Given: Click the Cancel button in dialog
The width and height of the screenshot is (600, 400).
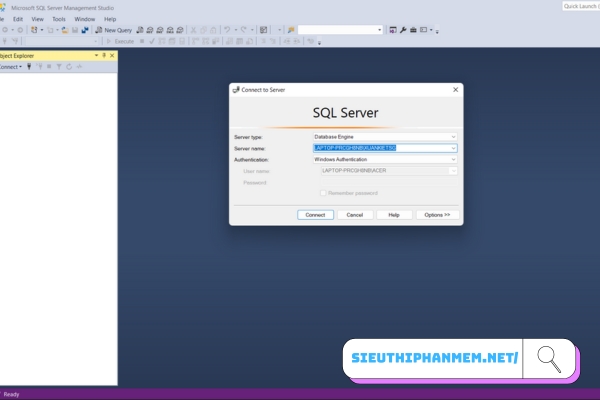Looking at the screenshot, I should (355, 215).
